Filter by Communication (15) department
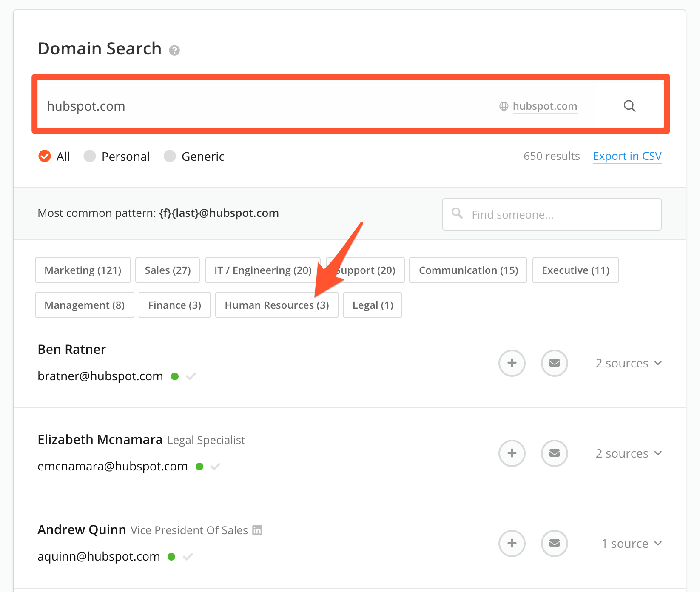Image resolution: width=700 pixels, height=592 pixels. tap(468, 270)
